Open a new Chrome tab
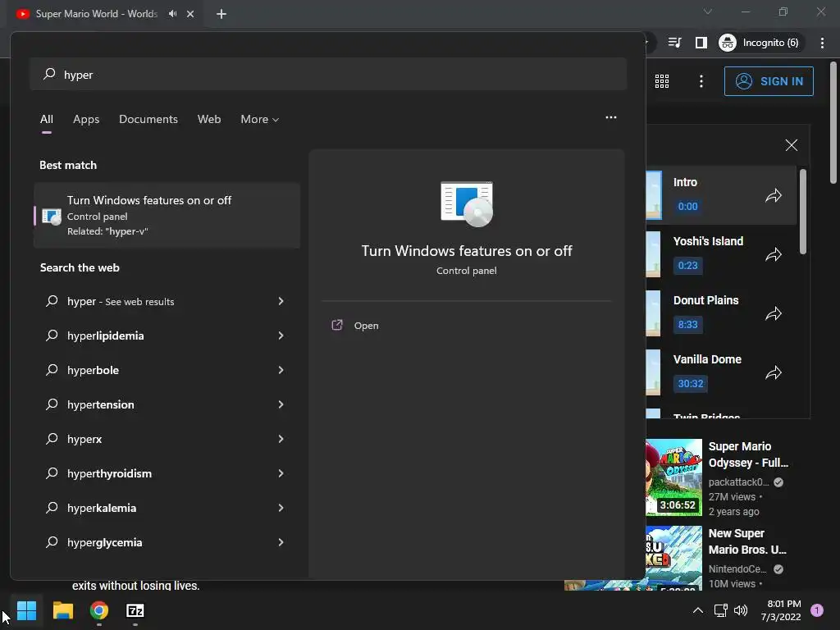This screenshot has width=840, height=630. coord(221,14)
